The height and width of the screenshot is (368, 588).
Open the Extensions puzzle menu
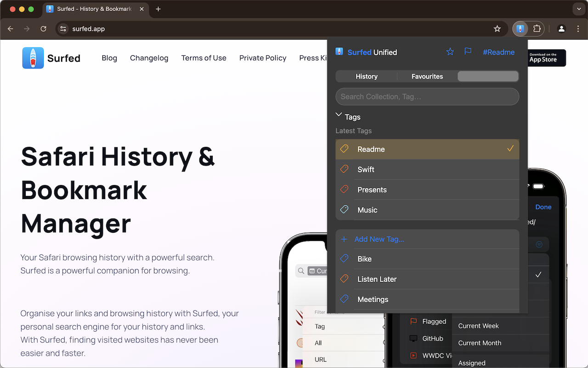click(537, 29)
